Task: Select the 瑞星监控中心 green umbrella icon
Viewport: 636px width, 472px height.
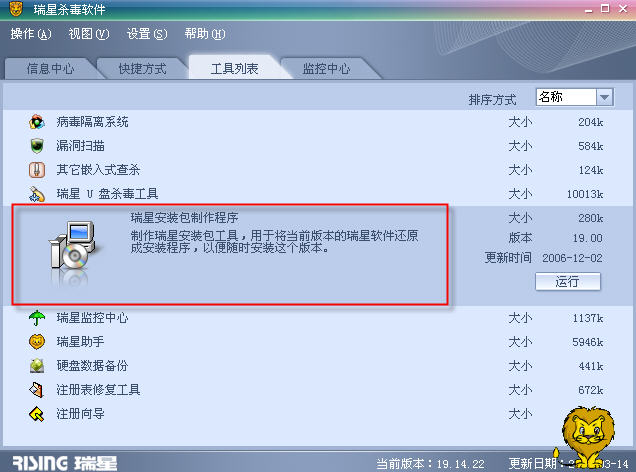Action: point(37,318)
